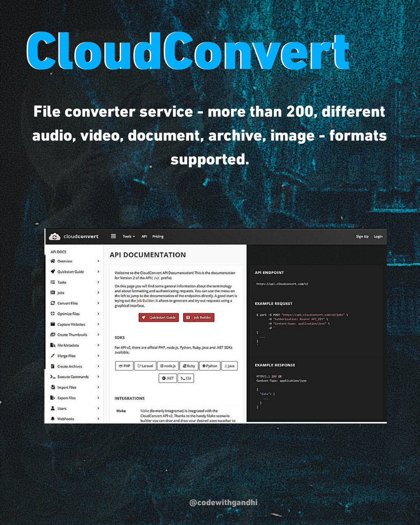
Task: Click the Jobs icon in sidebar
Action: click(x=52, y=293)
